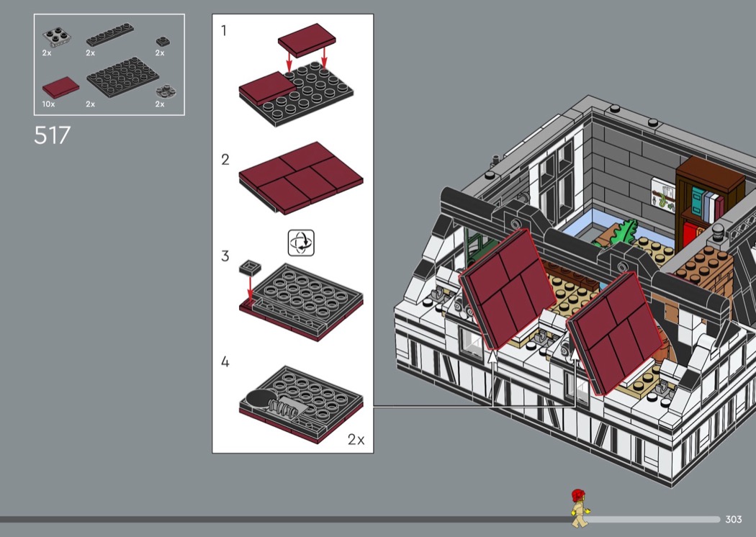Click the step number 517

52,135
